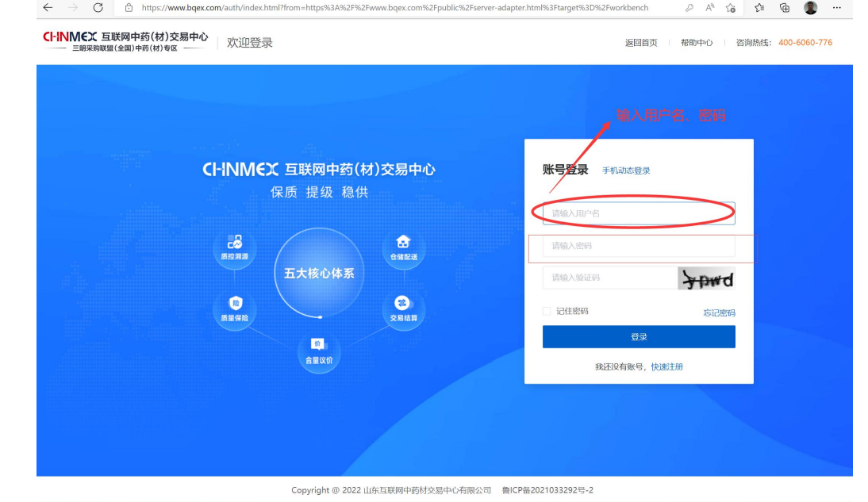This screenshot has height=502, width=868.
Task: Click the lock icon in the address bar
Action: click(129, 8)
